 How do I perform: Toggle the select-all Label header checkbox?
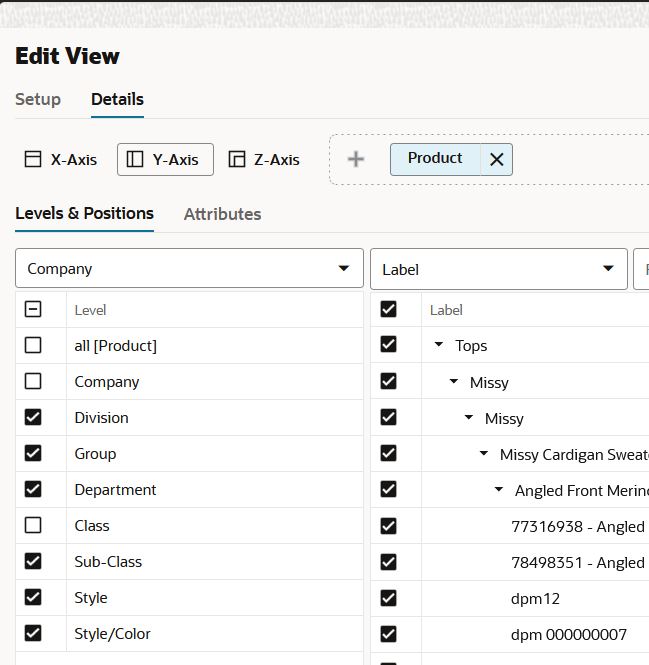(389, 309)
